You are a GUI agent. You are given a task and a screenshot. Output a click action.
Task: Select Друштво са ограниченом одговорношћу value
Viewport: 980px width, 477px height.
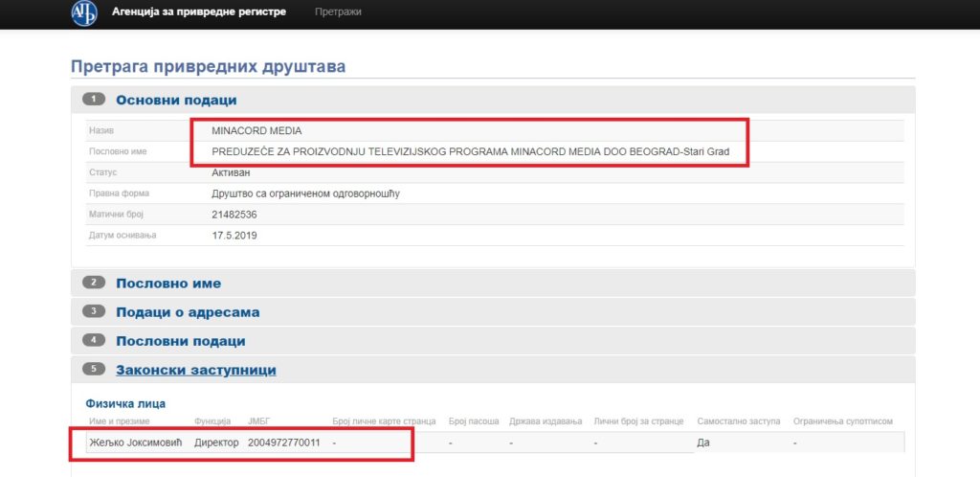(305, 193)
